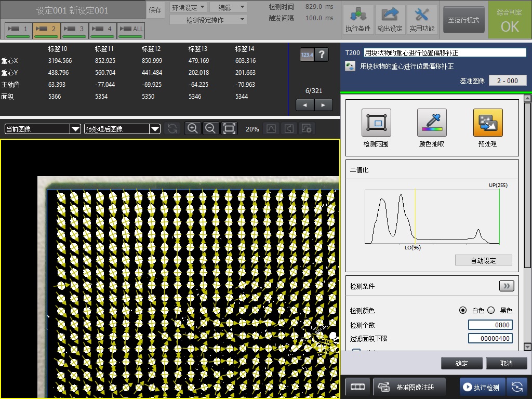Viewport: 532px width, 399px height.
Task: Fit the image to the window
Action: click(229, 129)
